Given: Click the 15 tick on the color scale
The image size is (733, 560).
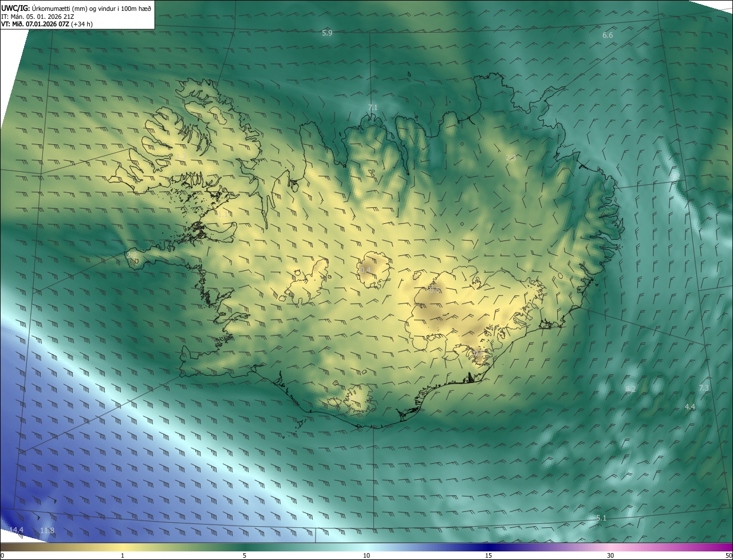Looking at the screenshot, I should click(488, 556).
